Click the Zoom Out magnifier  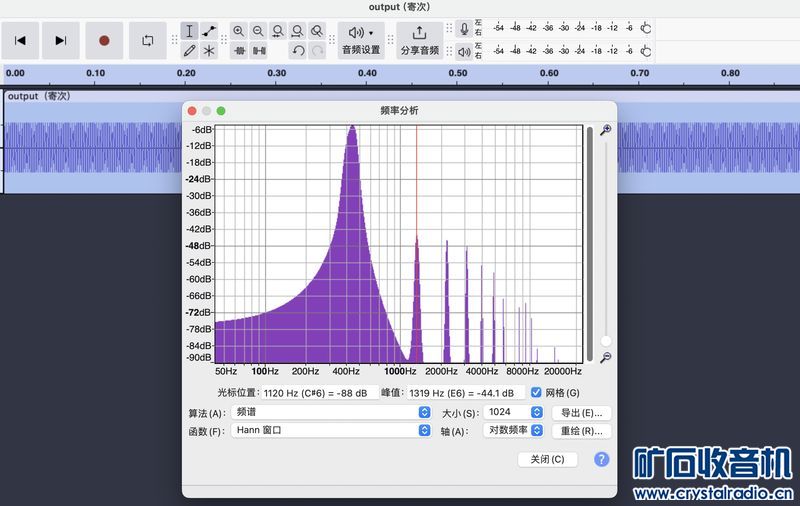pos(259,31)
